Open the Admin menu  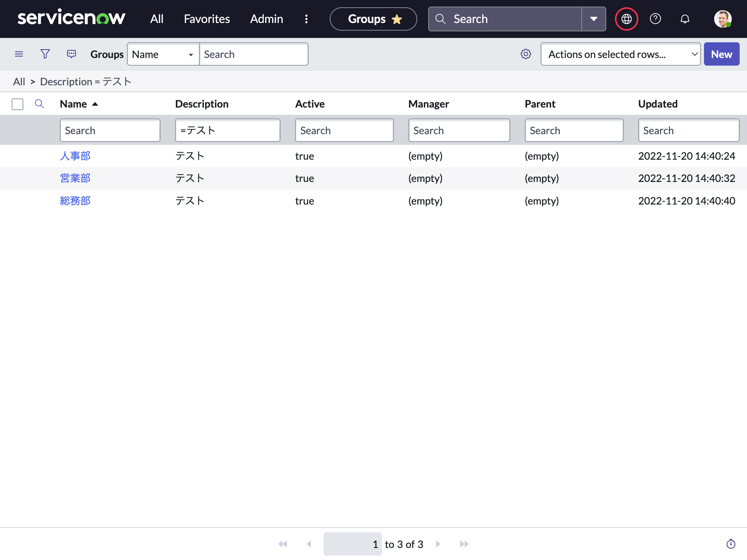tap(266, 19)
